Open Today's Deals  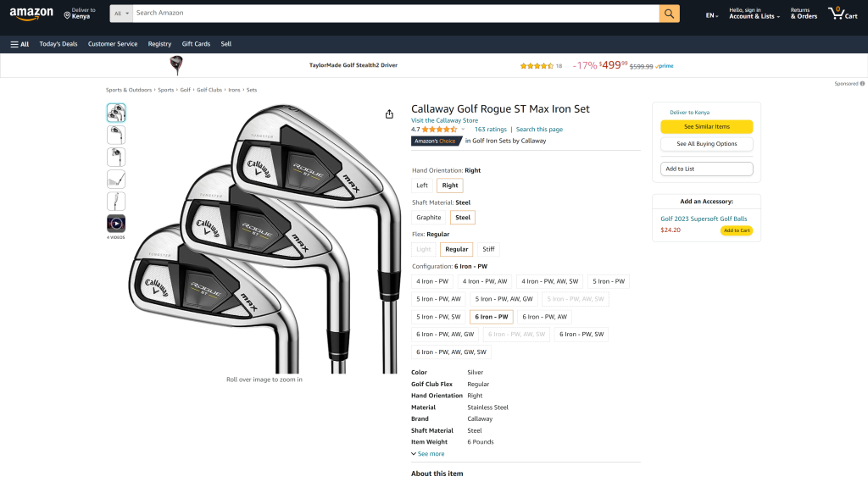coord(58,44)
